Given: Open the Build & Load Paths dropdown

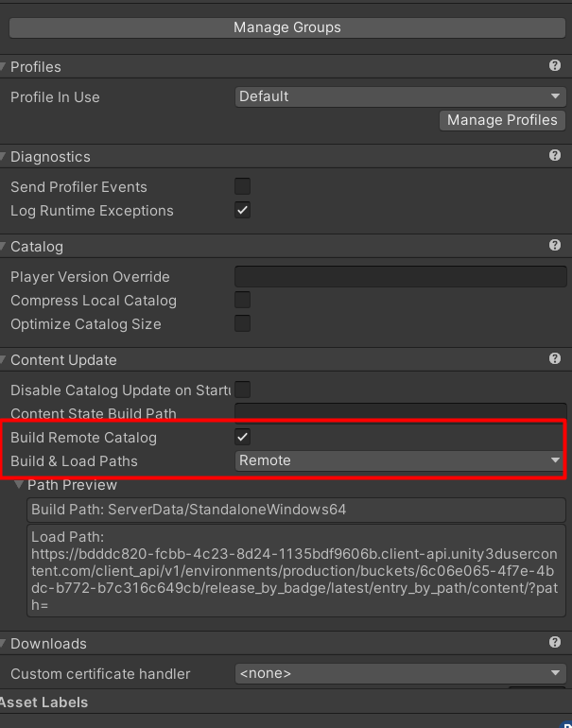Looking at the screenshot, I should [400, 460].
